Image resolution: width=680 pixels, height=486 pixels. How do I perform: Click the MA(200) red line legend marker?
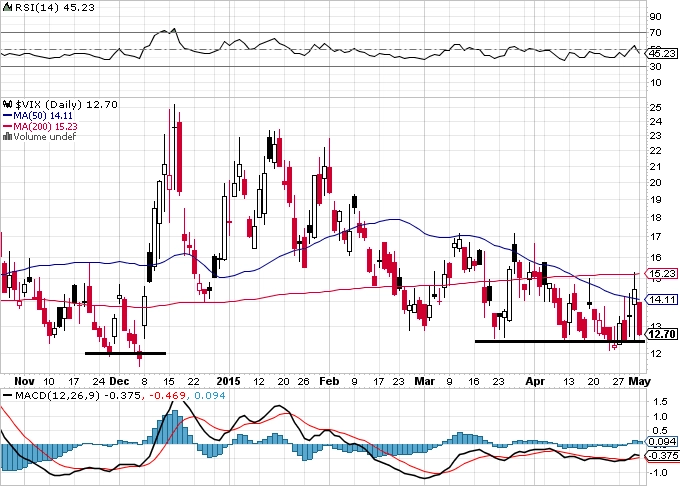pyautogui.click(x=7, y=127)
